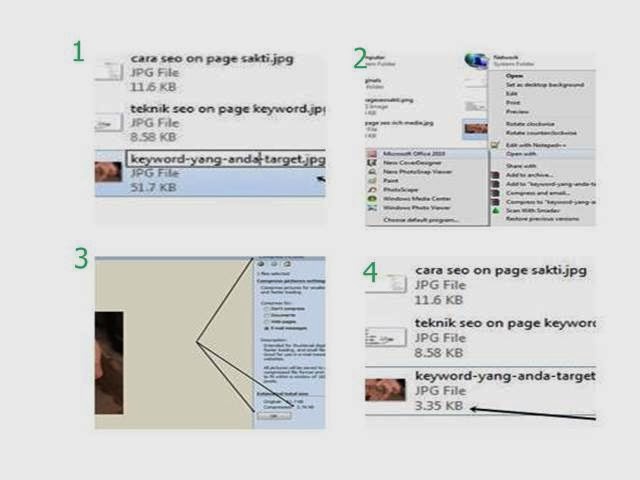
Task: Click the archive icon beside Compress and email
Action: click(x=495, y=193)
